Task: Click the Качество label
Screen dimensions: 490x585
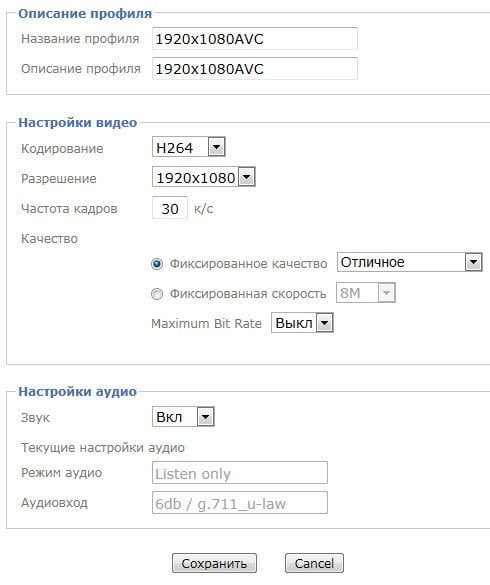Action: [x=49, y=238]
